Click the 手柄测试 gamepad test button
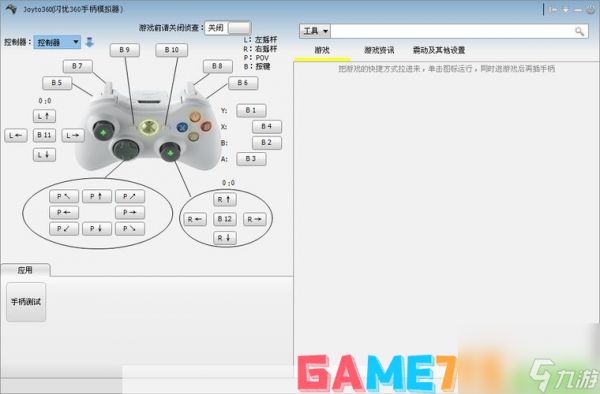This screenshot has height=394, width=600. point(26,302)
